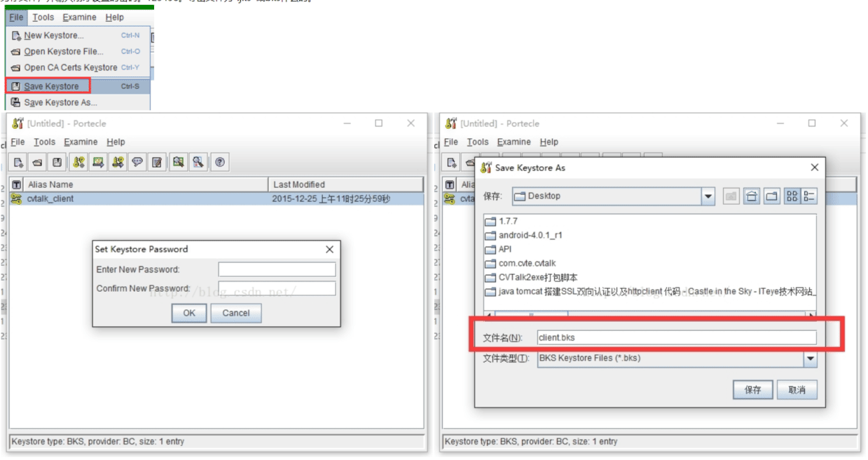Click Examine Certificate icon in left toolbar
Screen dimensions: 868x460
[179, 162]
